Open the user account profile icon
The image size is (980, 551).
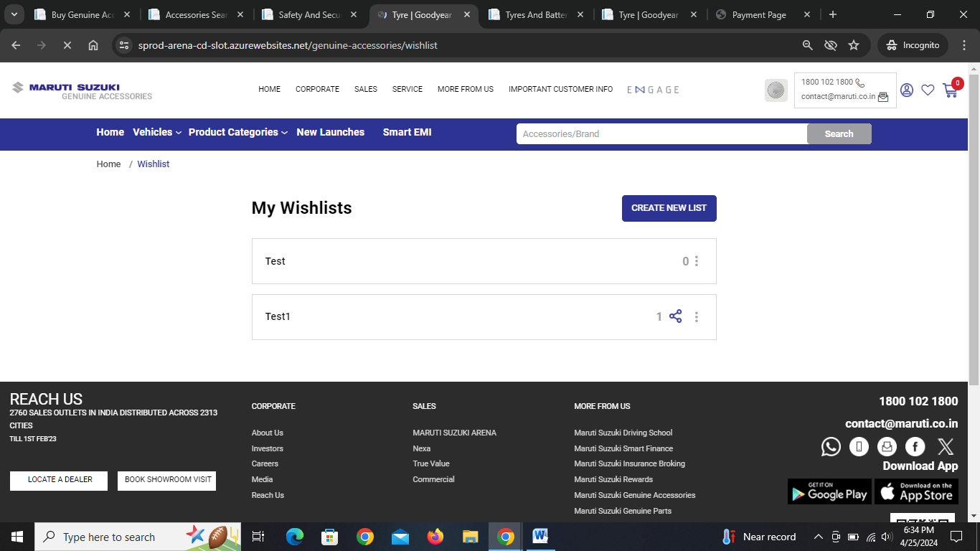[x=907, y=90]
